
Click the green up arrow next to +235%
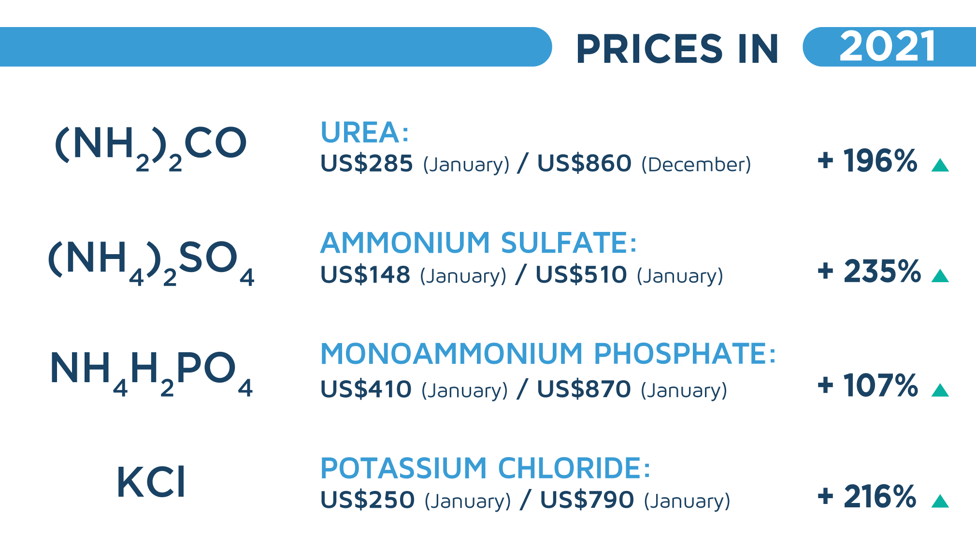[x=940, y=276]
